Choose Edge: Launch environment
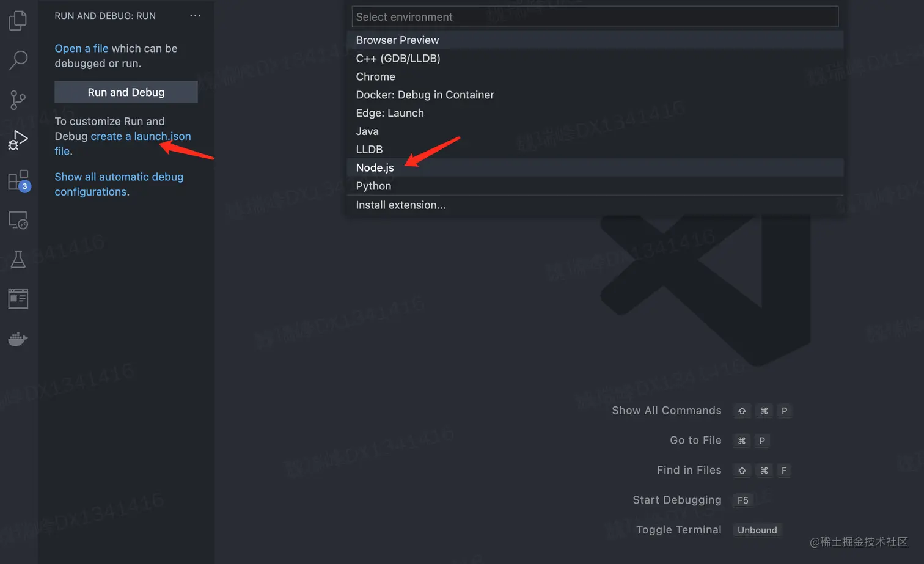Image resolution: width=924 pixels, height=564 pixels. [595, 113]
